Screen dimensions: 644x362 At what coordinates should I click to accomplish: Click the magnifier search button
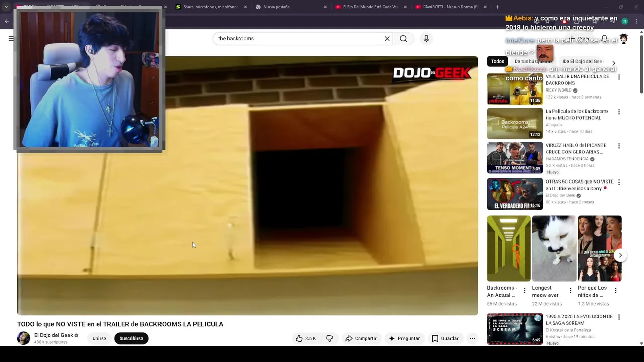click(x=404, y=39)
